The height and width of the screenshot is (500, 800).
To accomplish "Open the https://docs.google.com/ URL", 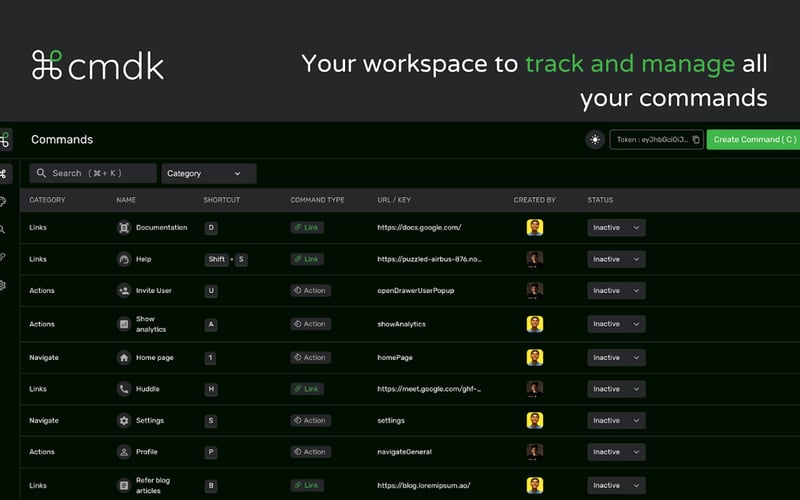I will (x=419, y=228).
